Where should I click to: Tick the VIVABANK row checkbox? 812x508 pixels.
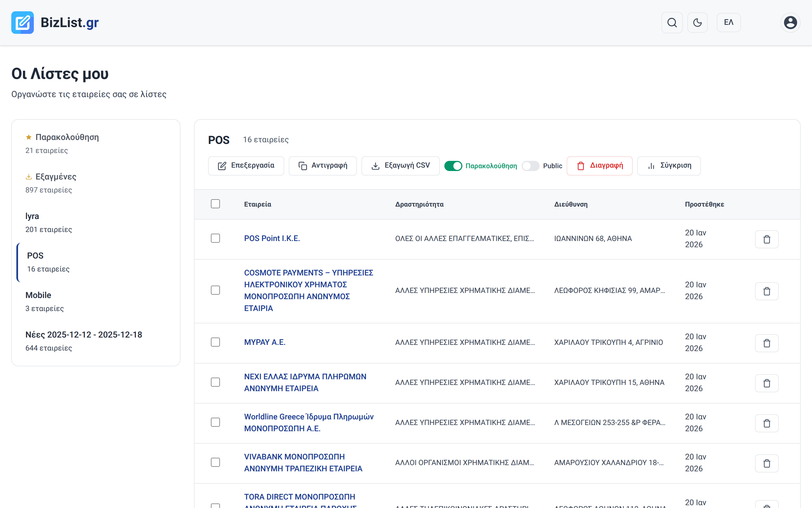[x=215, y=462]
